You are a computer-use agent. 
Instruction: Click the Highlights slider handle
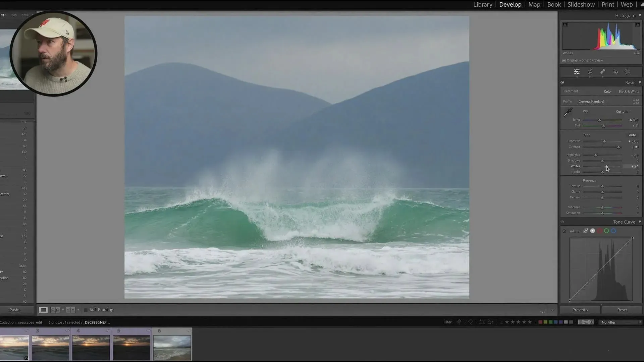[x=596, y=155]
